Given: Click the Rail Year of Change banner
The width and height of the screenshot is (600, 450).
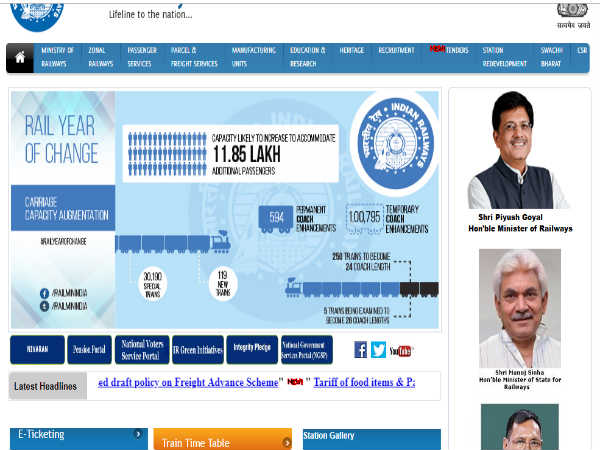Looking at the screenshot, I should [225, 210].
